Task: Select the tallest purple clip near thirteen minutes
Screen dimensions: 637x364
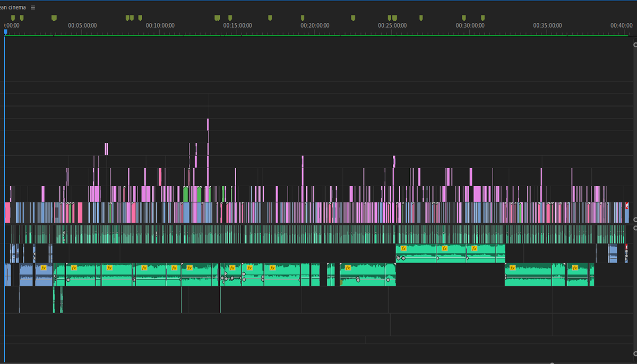Action: [208, 124]
